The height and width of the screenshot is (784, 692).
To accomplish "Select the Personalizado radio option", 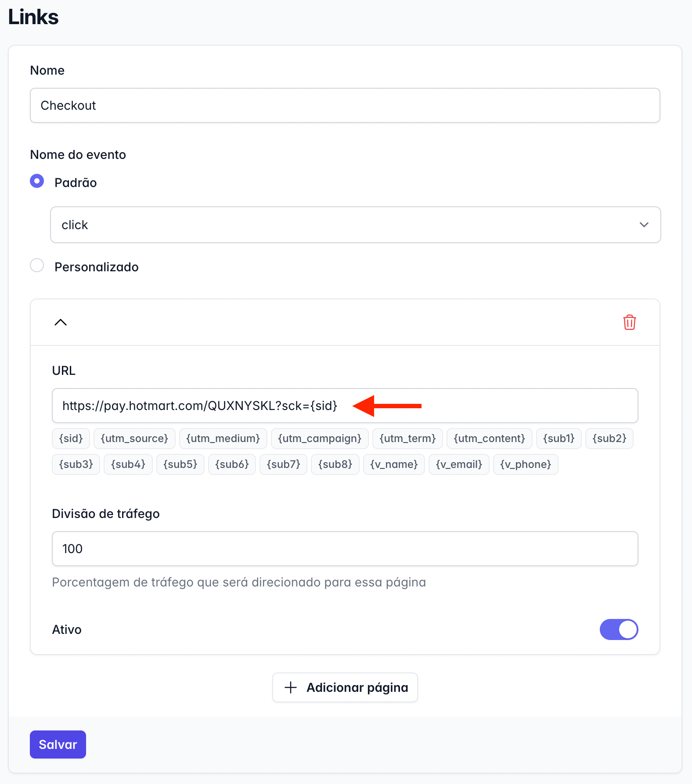I will click(x=37, y=265).
